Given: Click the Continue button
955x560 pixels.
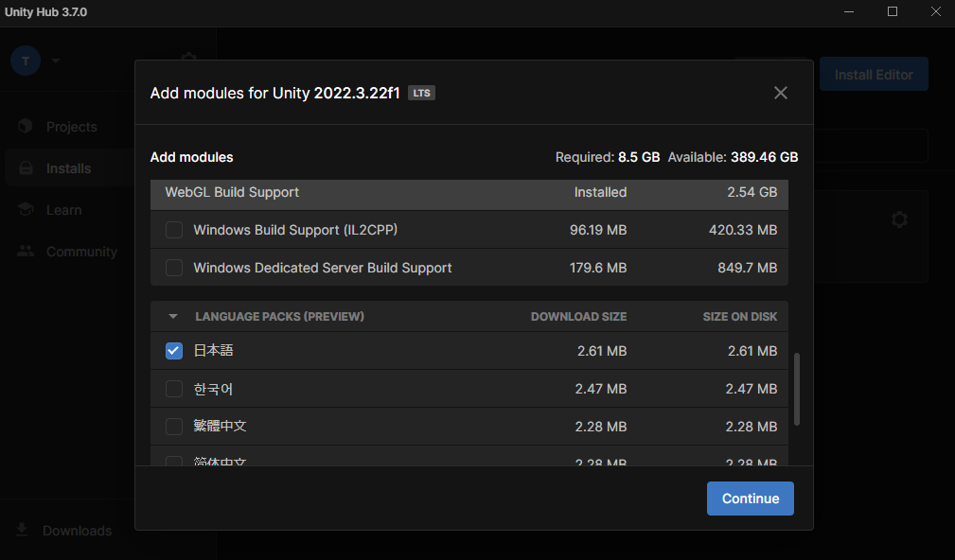Looking at the screenshot, I should (750, 499).
